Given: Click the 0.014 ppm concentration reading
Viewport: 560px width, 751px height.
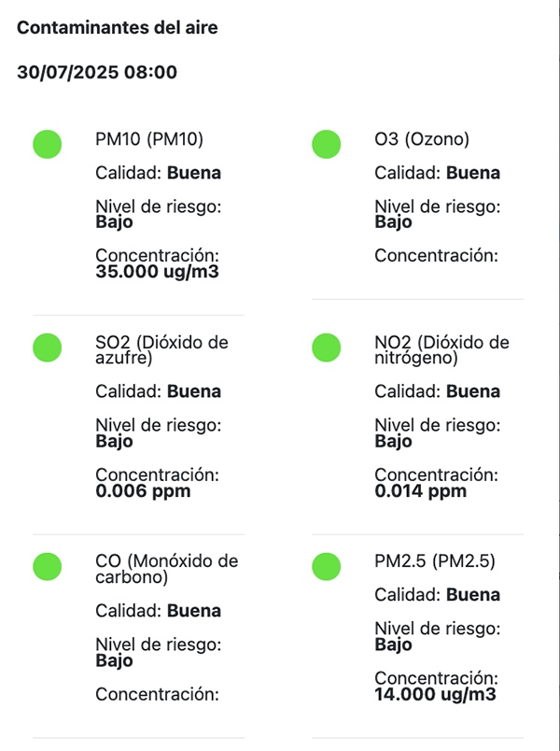Looking at the screenshot, I should (420, 491).
